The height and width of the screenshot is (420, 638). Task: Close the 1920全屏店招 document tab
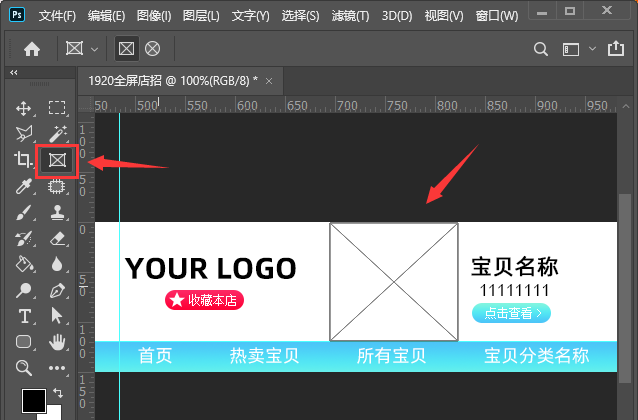(269, 81)
